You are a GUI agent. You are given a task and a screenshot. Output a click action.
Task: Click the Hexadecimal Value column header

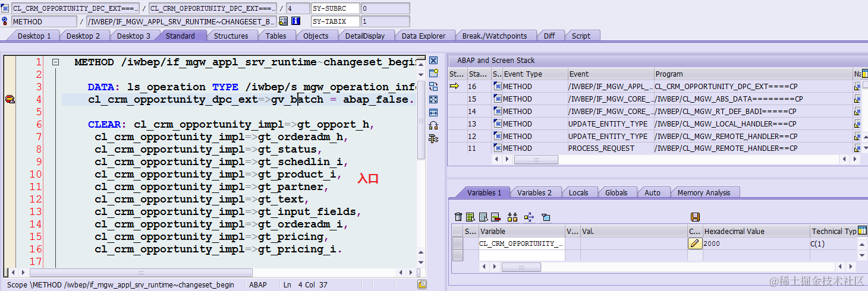(756, 231)
